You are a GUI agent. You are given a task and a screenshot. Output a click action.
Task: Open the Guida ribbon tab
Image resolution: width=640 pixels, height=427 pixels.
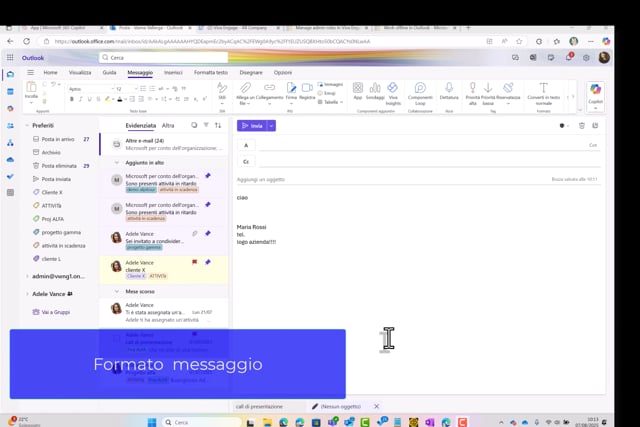click(x=109, y=72)
